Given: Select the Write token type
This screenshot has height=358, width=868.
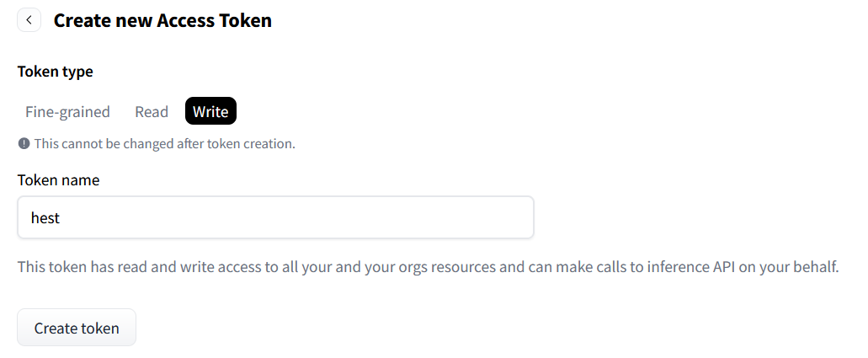Looking at the screenshot, I should click(x=210, y=111).
